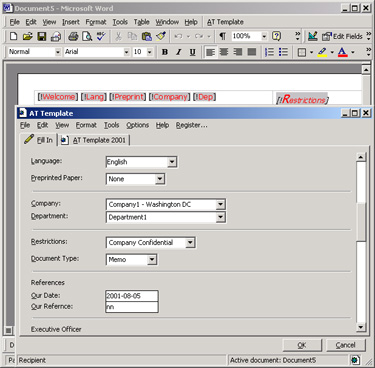Open the Register... menu in AT Template dialog
This screenshot has width=375, height=368.
192,125
